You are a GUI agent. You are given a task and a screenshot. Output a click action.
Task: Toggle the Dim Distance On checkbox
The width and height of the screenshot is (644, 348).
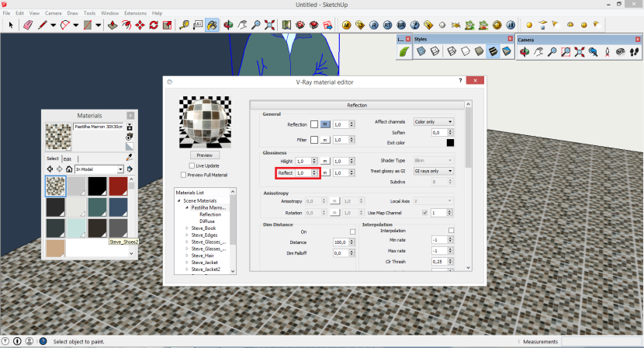click(x=352, y=231)
